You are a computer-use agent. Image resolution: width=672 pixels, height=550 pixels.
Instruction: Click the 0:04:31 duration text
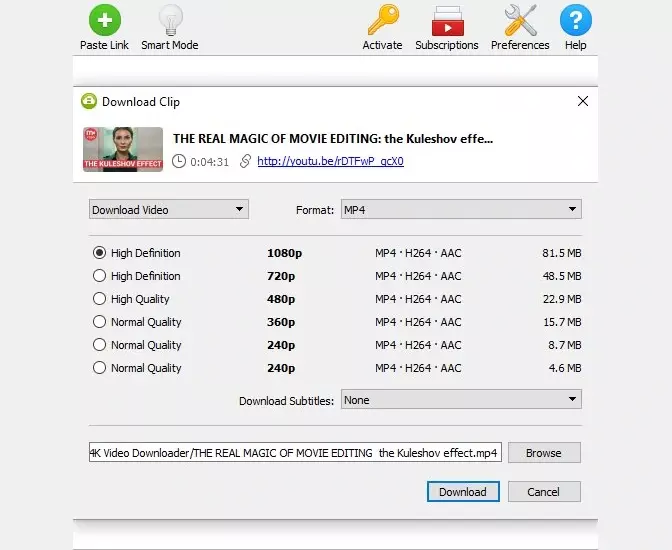pos(210,162)
